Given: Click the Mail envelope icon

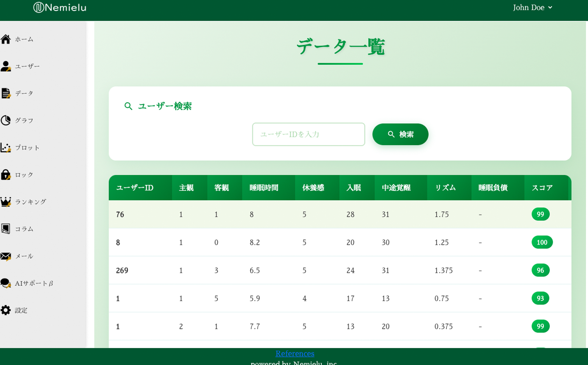Looking at the screenshot, I should pos(6,256).
